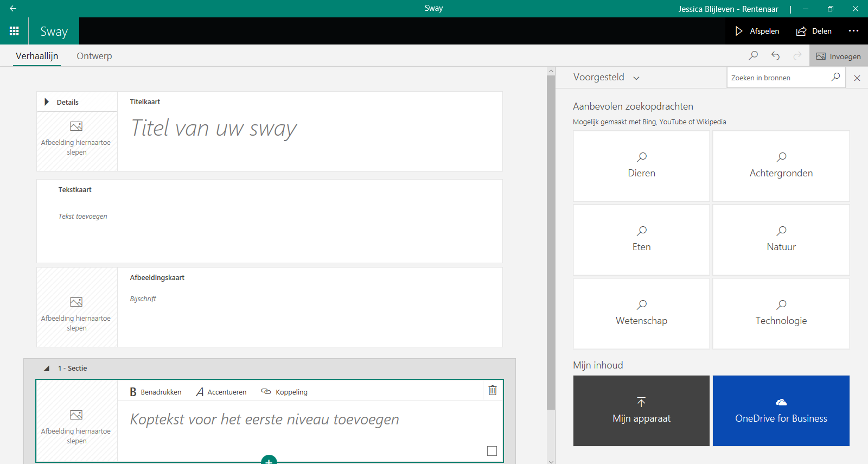Search suggested topic Wetenschap
Image resolution: width=868 pixels, height=464 pixels.
tap(641, 314)
